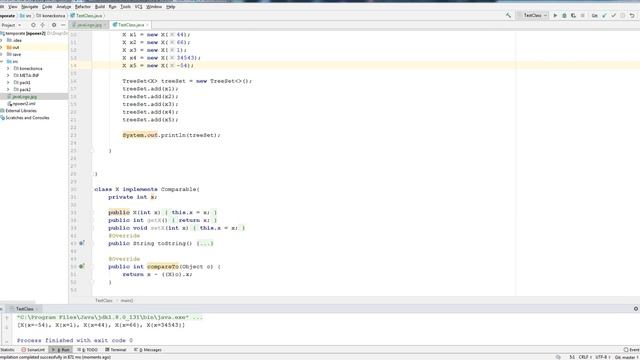Open Git history clock icon

tap(623, 16)
